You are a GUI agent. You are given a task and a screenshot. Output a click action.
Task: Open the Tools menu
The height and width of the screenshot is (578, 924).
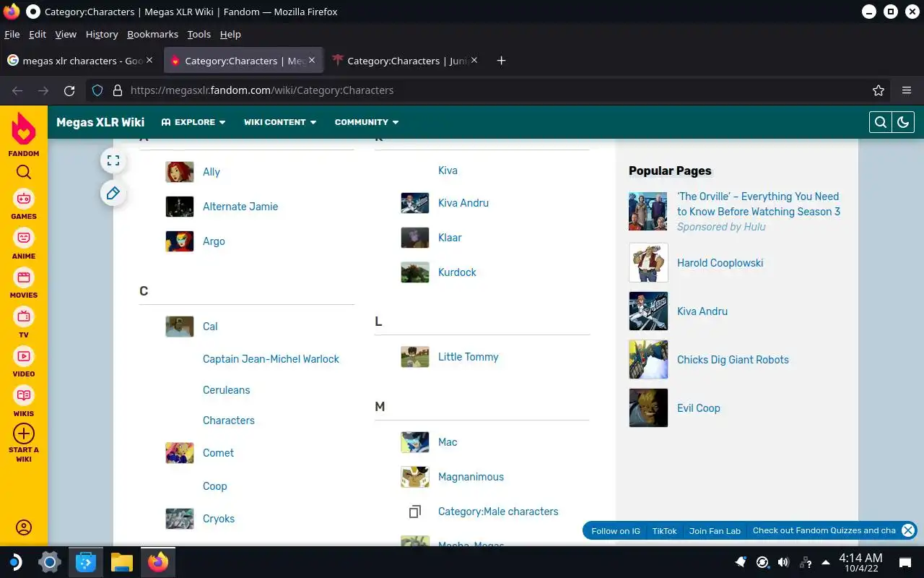tap(199, 34)
